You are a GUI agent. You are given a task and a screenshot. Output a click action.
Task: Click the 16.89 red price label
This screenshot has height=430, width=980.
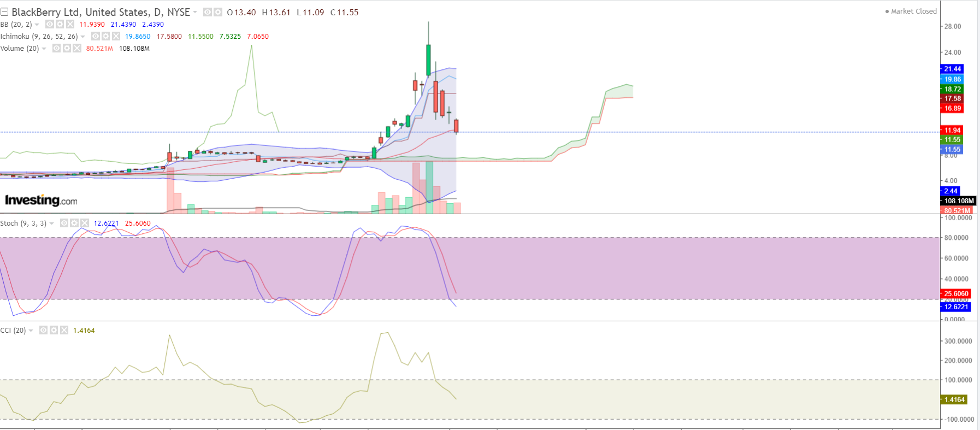tap(952, 109)
